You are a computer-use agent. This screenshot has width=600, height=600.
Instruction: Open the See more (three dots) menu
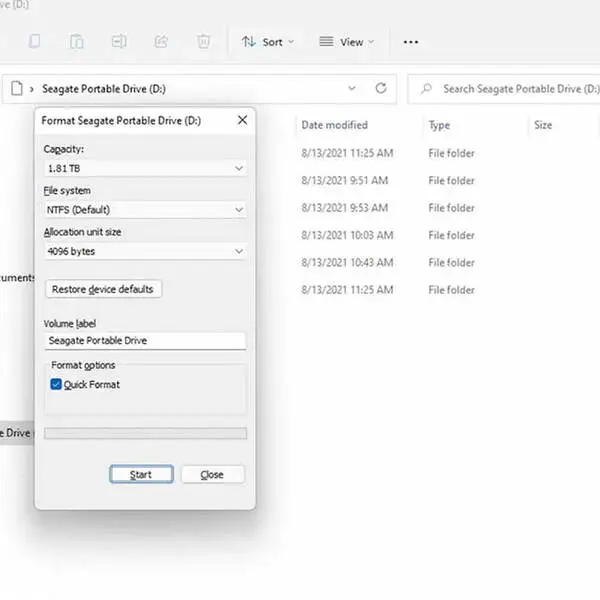(x=410, y=42)
